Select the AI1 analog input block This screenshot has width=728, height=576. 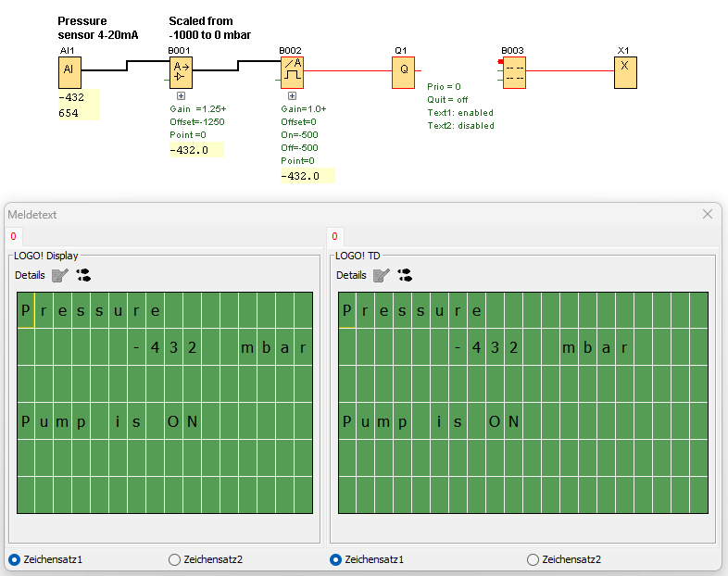tap(69, 72)
